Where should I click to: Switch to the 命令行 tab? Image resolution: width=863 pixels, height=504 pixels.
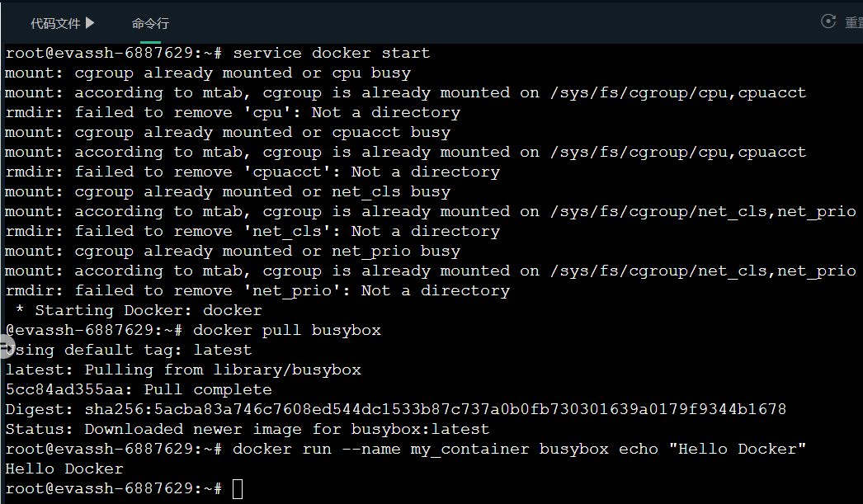pyautogui.click(x=149, y=23)
